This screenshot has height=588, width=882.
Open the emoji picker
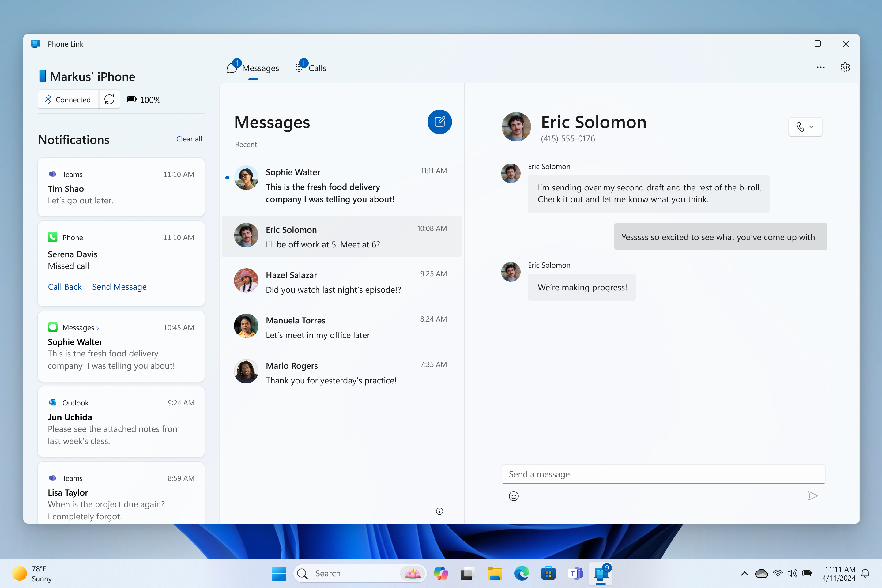click(x=514, y=496)
